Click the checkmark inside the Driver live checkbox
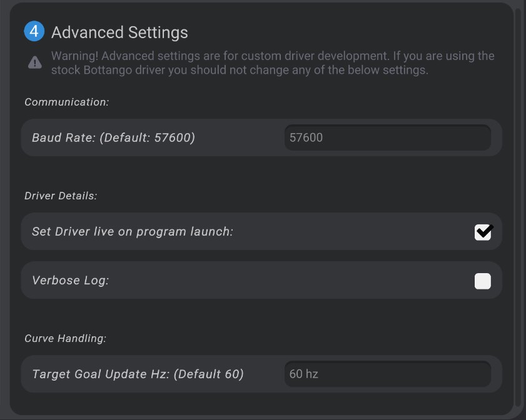Screen dimensions: 526x420 [483, 231]
